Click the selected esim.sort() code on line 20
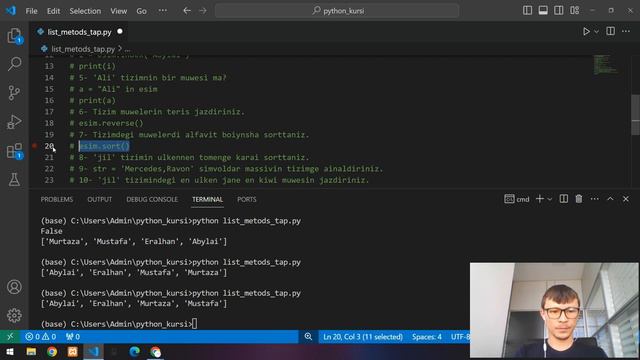 pyautogui.click(x=104, y=146)
